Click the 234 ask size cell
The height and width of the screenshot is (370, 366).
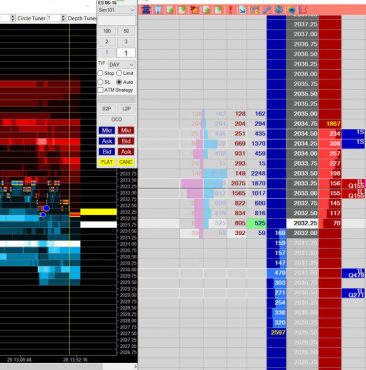[331, 133]
